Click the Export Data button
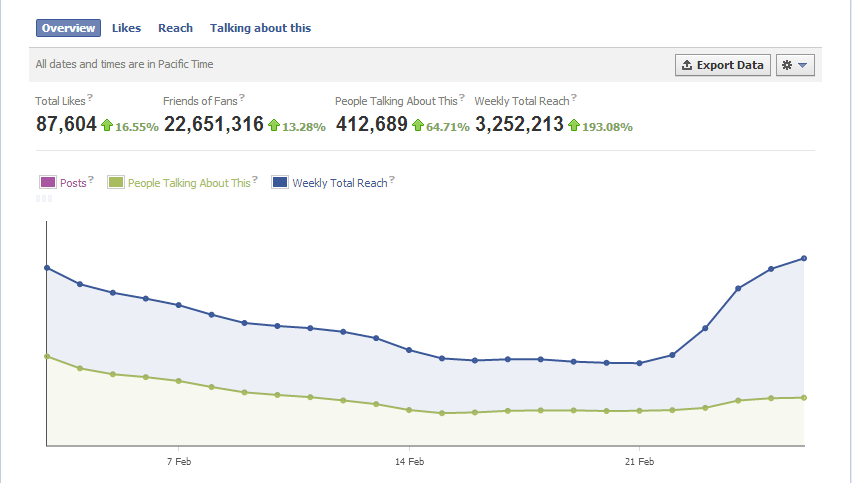Screen dimensions: 852x483 point(722,65)
